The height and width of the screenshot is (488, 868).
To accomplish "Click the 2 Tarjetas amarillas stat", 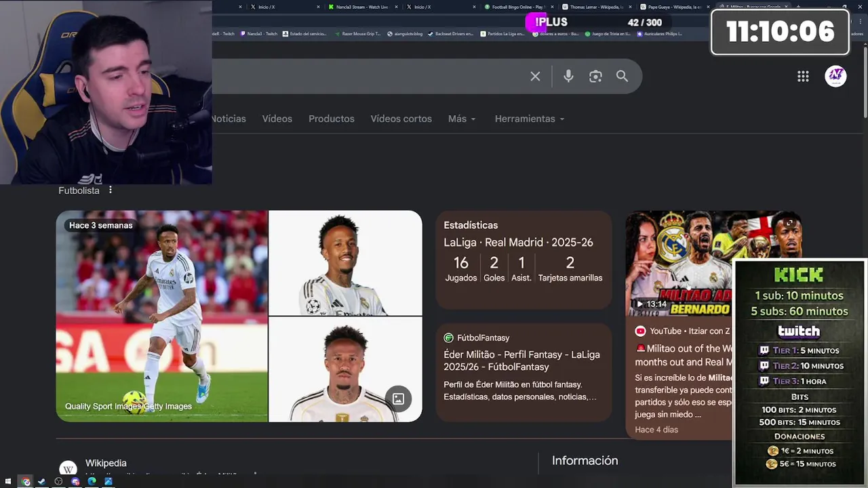I will point(570,268).
